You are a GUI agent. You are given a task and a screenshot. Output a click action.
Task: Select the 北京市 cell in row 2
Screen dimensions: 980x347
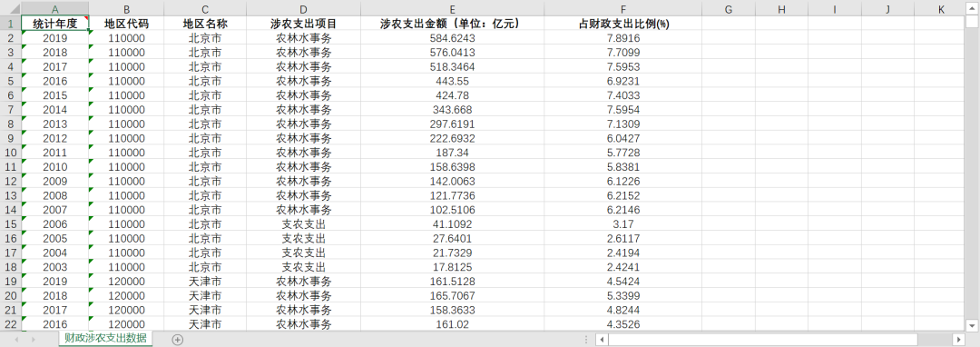pos(205,38)
